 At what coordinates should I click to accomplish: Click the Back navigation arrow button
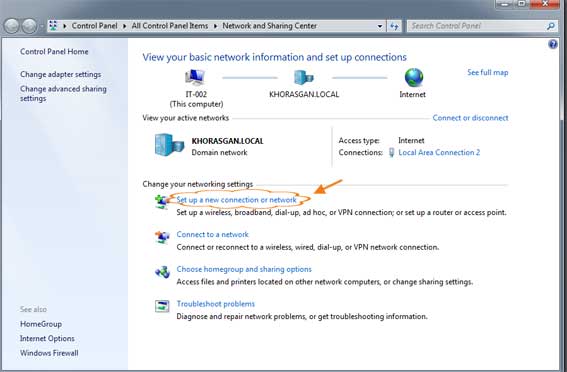pyautogui.click(x=11, y=26)
